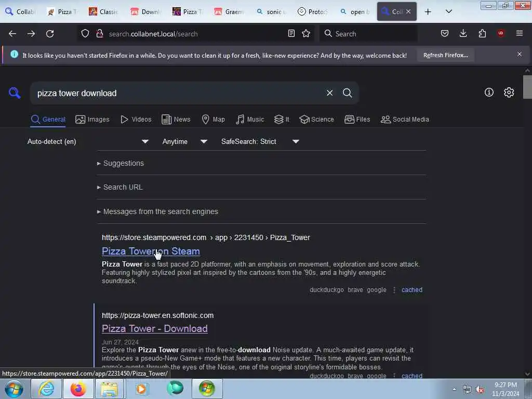Click the Refresh Firefox button
Viewport: 532px width, 399px height.
click(445, 55)
